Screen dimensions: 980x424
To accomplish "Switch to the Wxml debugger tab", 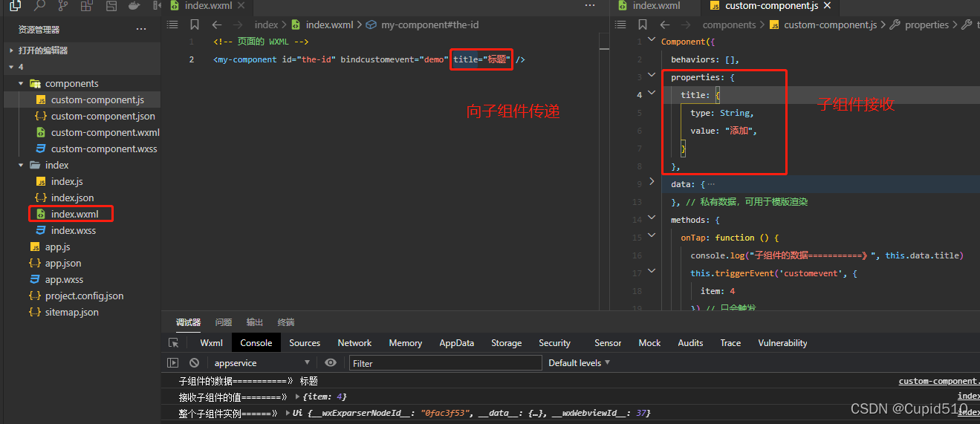I will click(211, 343).
